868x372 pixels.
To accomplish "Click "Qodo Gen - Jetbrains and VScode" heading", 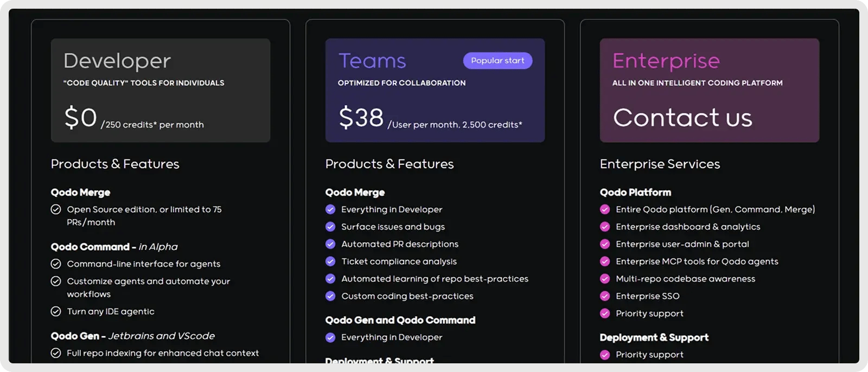I will pyautogui.click(x=133, y=336).
